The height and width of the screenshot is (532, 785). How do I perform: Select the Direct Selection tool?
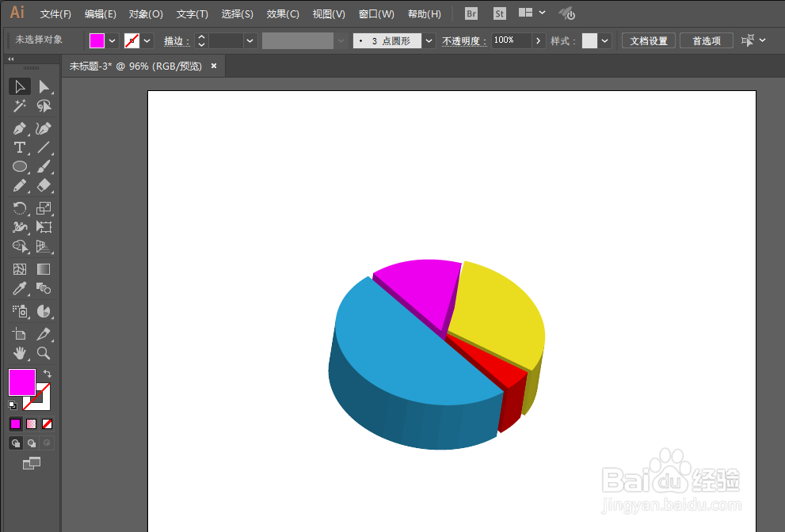[44, 86]
